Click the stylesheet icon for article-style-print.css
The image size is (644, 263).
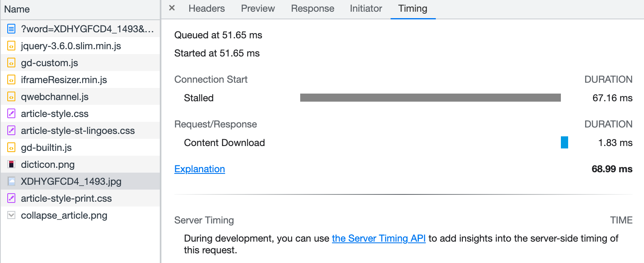(x=11, y=198)
